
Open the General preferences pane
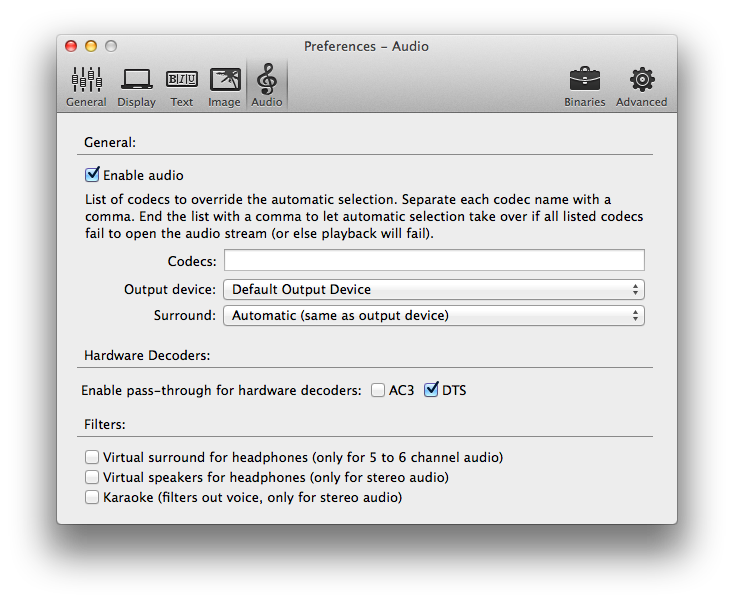click(86, 86)
